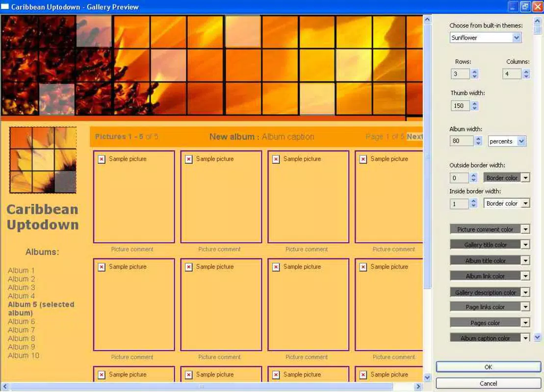Expand the Album title color dropdown arrow

526,260
